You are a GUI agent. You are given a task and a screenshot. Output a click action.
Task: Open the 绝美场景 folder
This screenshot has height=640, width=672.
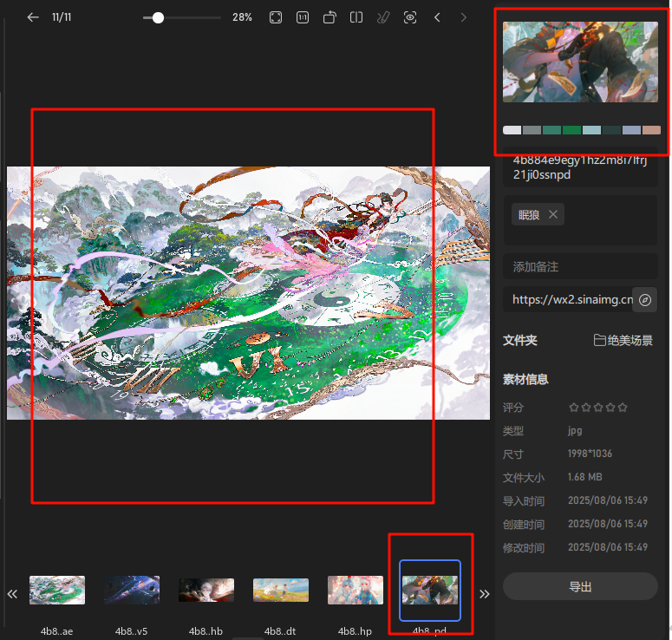[623, 340]
